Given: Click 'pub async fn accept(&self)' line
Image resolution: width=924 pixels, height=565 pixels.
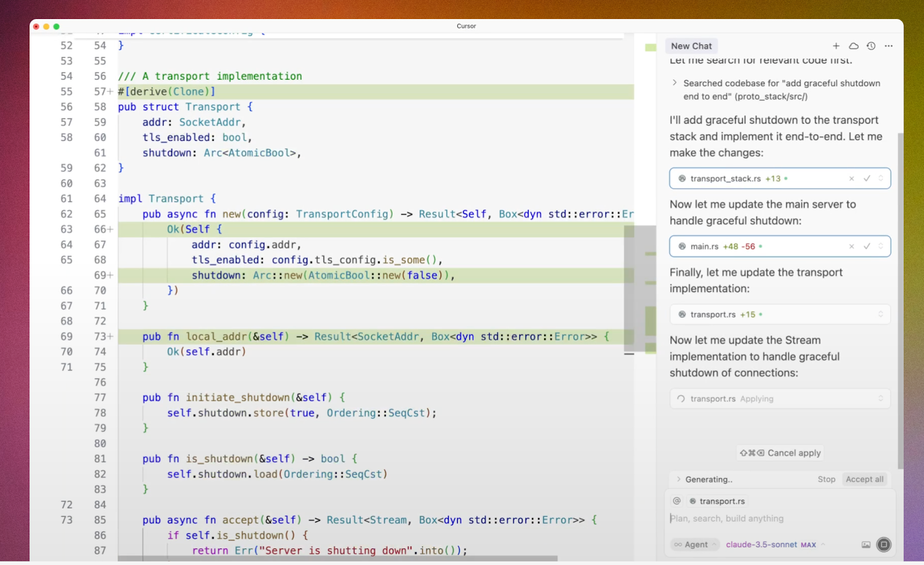Looking at the screenshot, I should pos(370,520).
